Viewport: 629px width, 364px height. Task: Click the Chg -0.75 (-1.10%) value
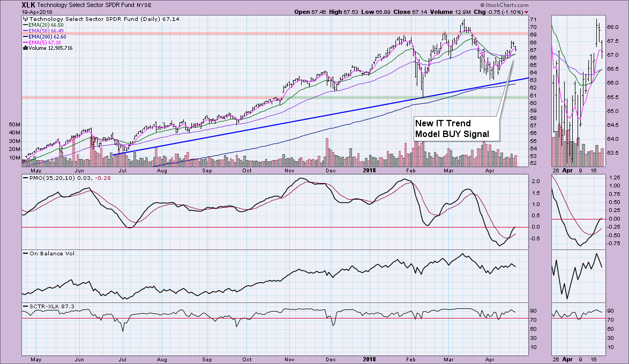tap(499, 12)
